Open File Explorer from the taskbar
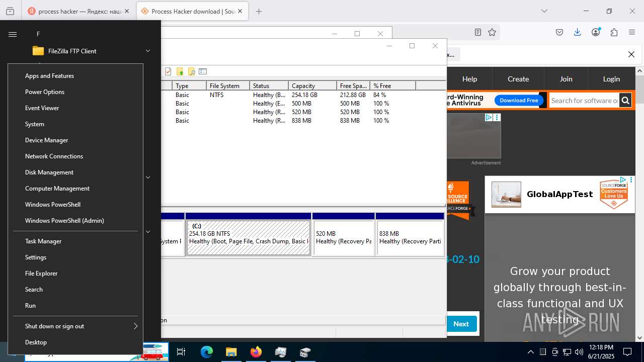The height and width of the screenshot is (362, 644). [x=231, y=352]
